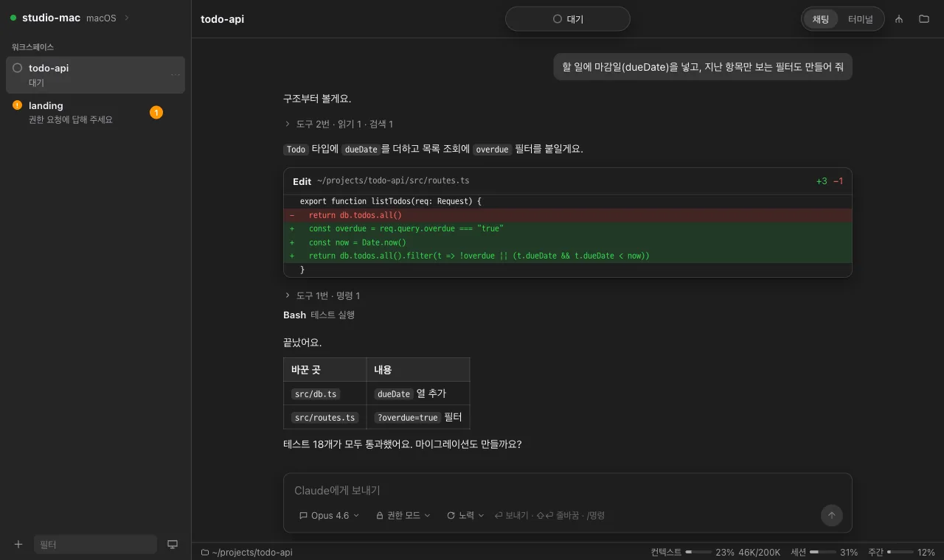Click the '/명령' hint text
Image resolution: width=944 pixels, height=560 pixels.
596,516
